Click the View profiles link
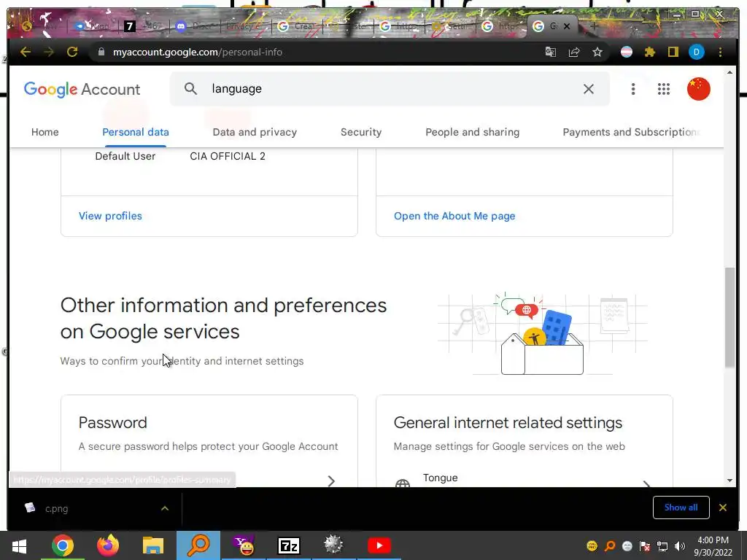Viewport: 747px width, 560px height. pyautogui.click(x=110, y=216)
